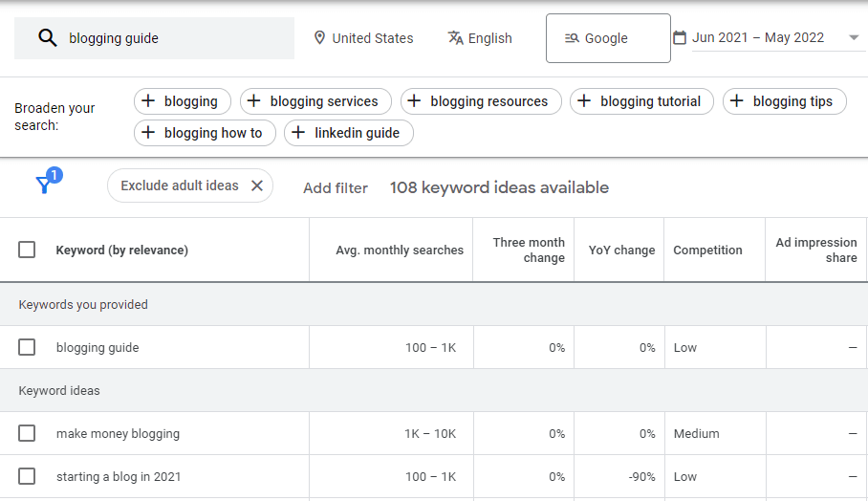Click the search magnifier icon
The width and height of the screenshot is (868, 501).
click(x=48, y=37)
